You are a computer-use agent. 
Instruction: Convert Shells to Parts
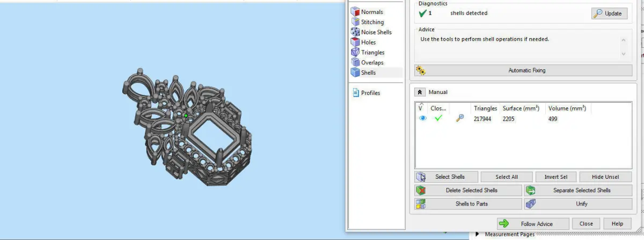click(x=468, y=203)
